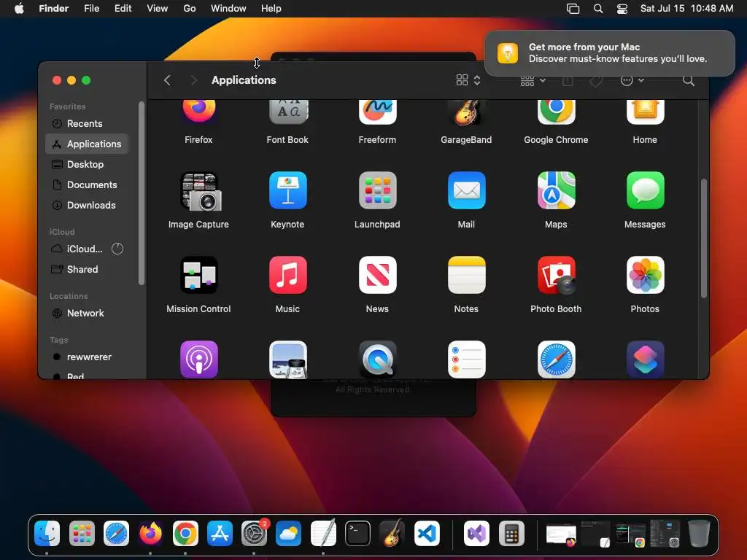Open the View menu
Viewport: 747px width, 560px height.
[x=158, y=9]
